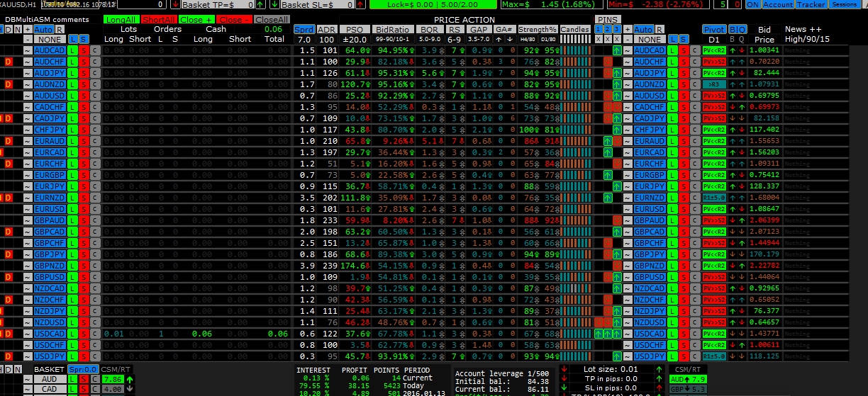Click right panel minus button beside NONE
The width and height of the screenshot is (868, 396).
point(628,39)
